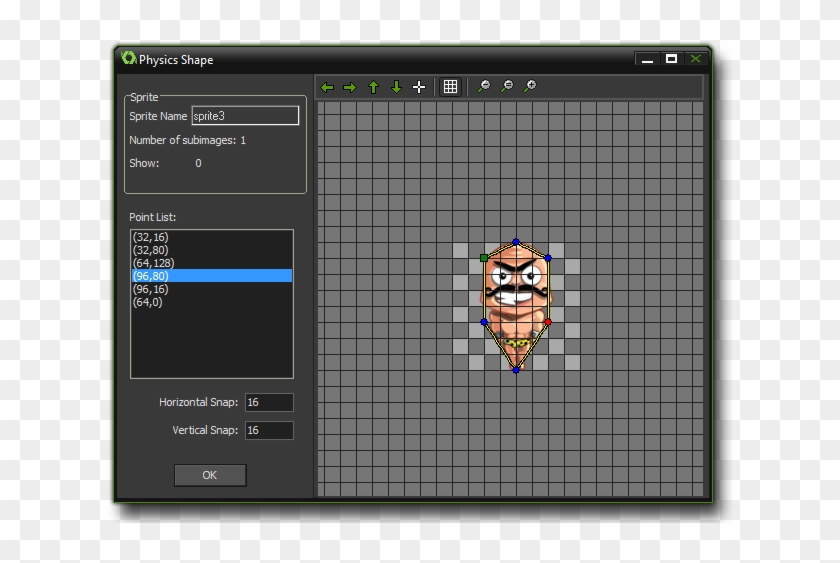Click the blue vertex at the upper right
This screenshot has width=840, height=563.
click(x=548, y=258)
